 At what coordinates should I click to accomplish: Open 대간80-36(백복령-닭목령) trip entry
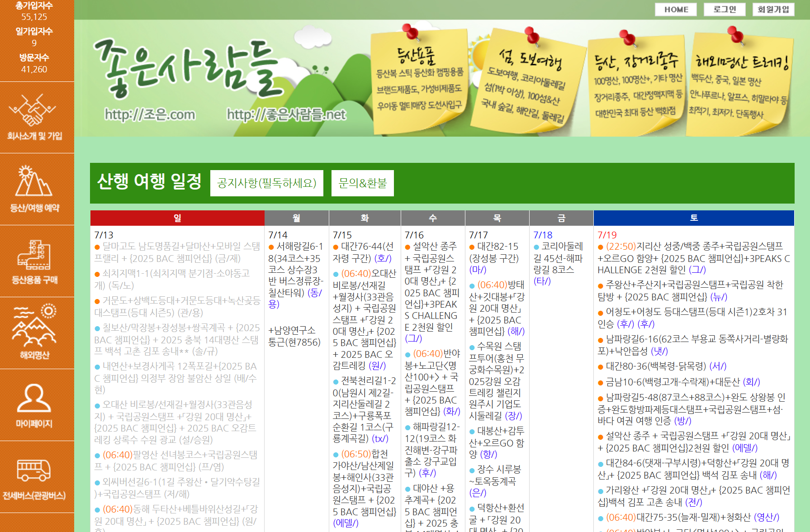(x=662, y=366)
